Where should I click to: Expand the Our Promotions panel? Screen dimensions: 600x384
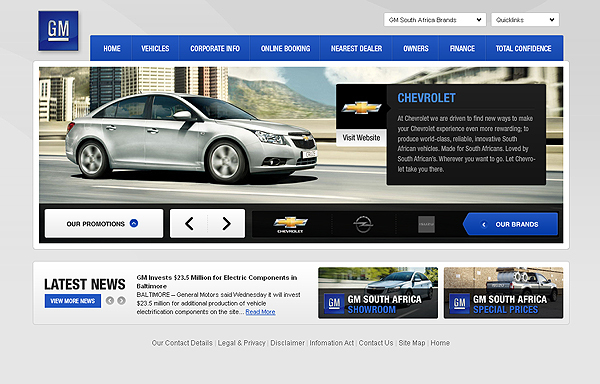click(x=104, y=223)
